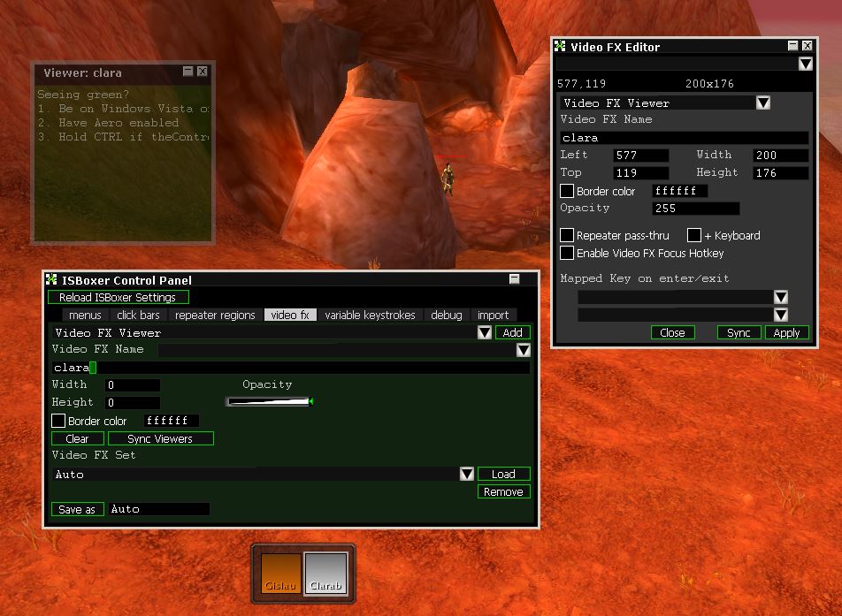This screenshot has height=616, width=842.
Task: Check the + Keyboard option
Action: coord(693,235)
